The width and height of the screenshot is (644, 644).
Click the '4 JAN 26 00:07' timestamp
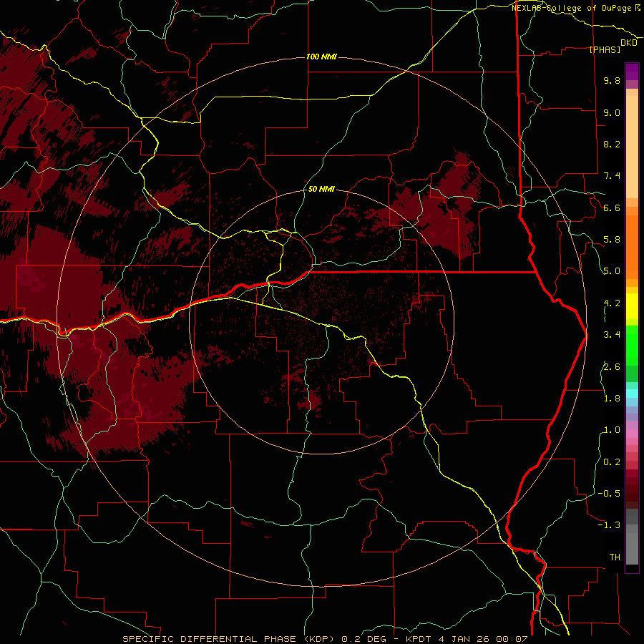[x=484, y=639]
